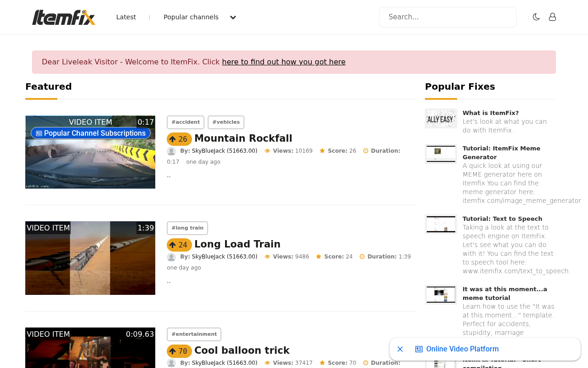
Task: Click the Score star icon on Cool balloon trick
Action: click(322, 363)
